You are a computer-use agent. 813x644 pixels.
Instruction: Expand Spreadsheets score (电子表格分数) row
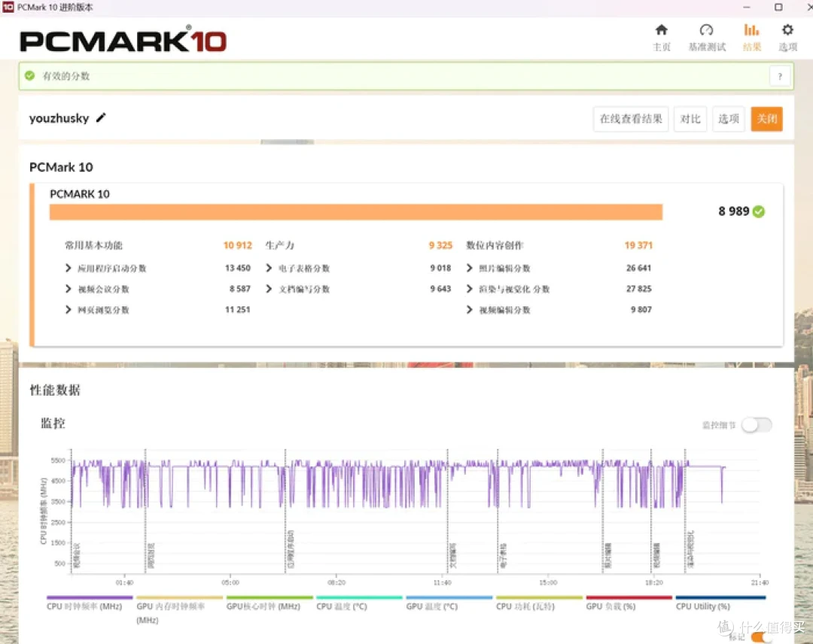tap(269, 268)
